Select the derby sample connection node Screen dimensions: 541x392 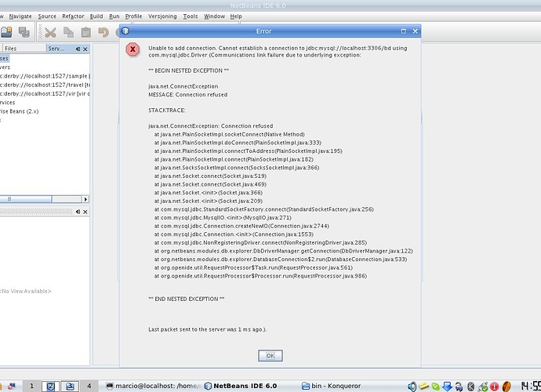(45, 76)
